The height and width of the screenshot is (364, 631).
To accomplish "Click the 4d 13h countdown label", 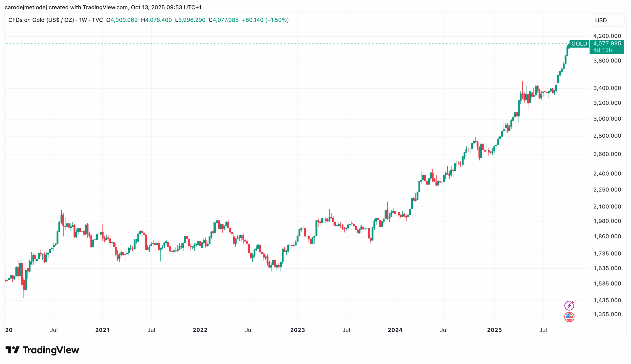I will pyautogui.click(x=602, y=50).
